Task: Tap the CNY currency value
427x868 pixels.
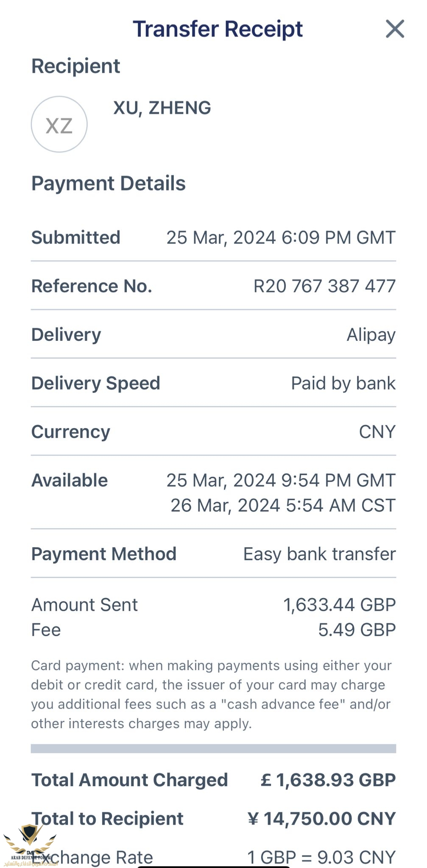Action: pyautogui.click(x=377, y=432)
